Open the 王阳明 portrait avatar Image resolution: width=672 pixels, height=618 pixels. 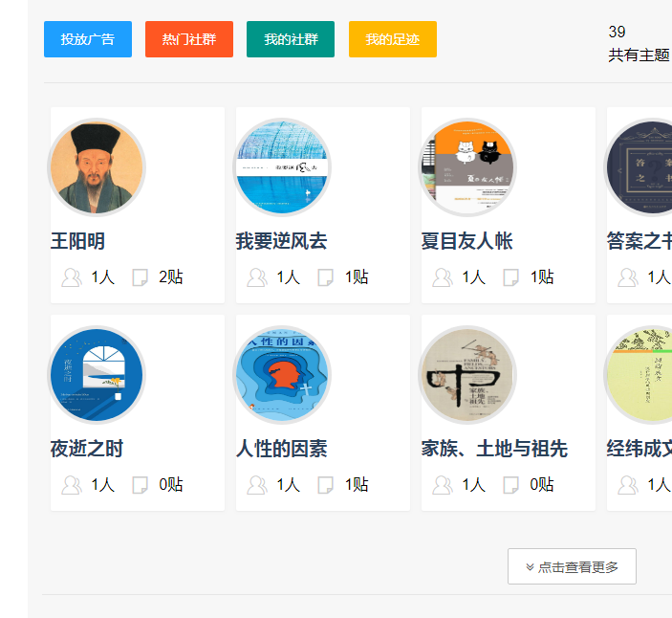pyautogui.click(x=97, y=166)
